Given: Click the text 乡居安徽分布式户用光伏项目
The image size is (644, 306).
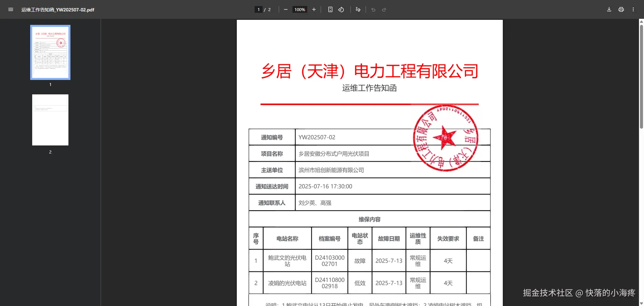Looking at the screenshot, I should point(334,154).
